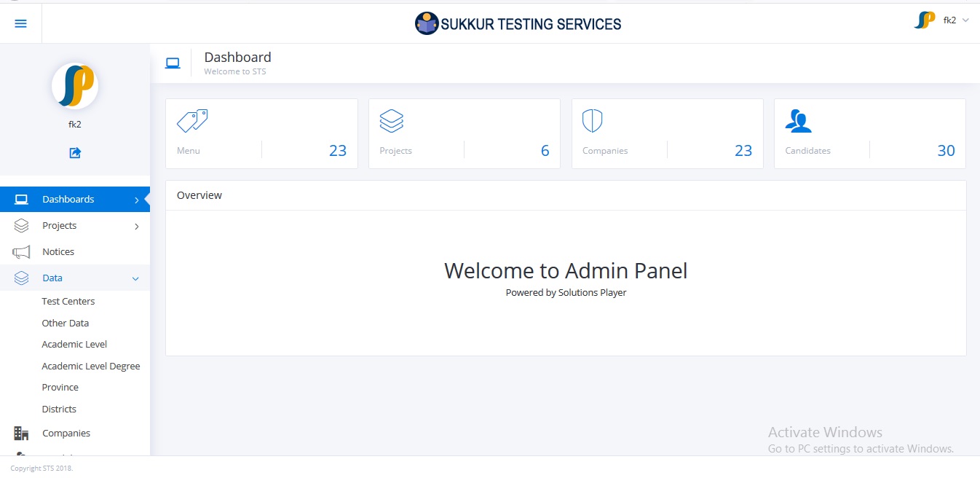Open the Notices menu item
980x478 pixels.
[58, 252]
